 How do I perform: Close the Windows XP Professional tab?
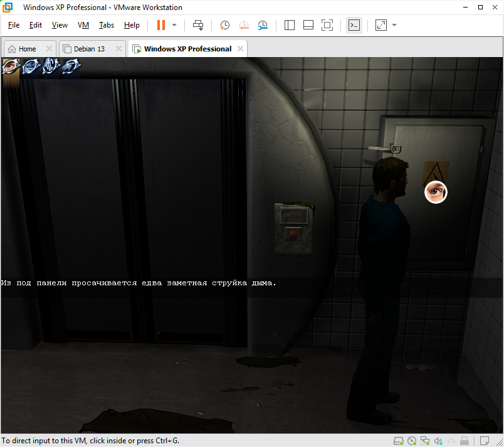pos(239,49)
